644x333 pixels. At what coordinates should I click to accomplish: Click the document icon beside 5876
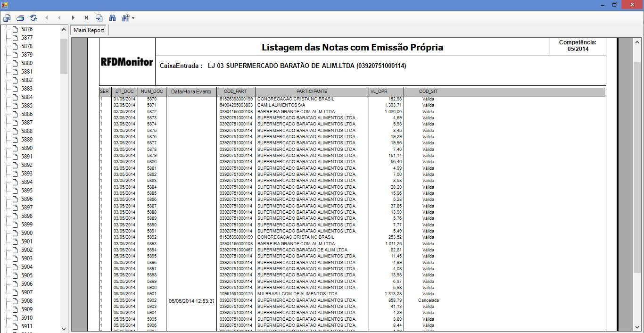pos(14,29)
